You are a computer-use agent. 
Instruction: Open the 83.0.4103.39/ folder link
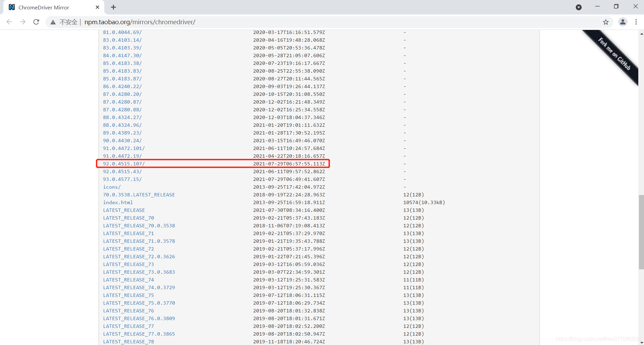[x=122, y=48]
